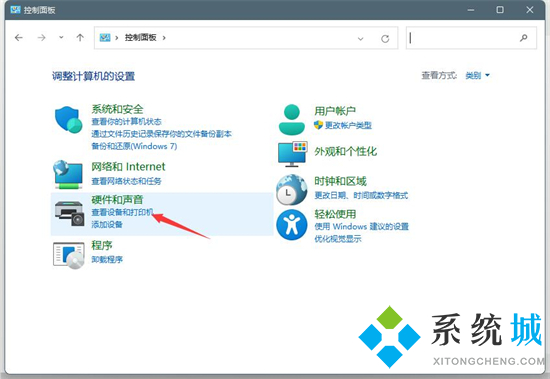Open the System and Security shield icon
Image resolution: width=550 pixels, height=379 pixels.
click(x=69, y=119)
